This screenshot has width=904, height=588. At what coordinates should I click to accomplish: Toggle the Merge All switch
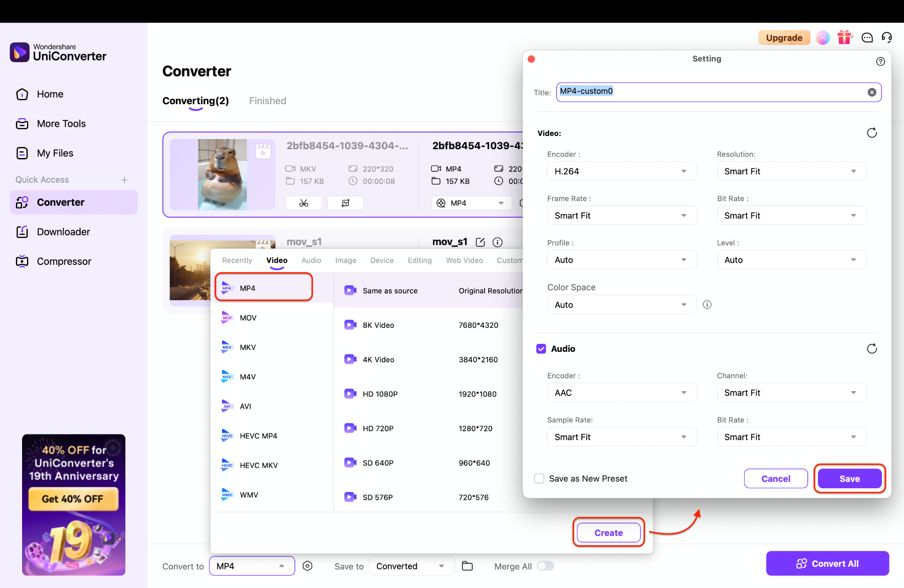(546, 566)
